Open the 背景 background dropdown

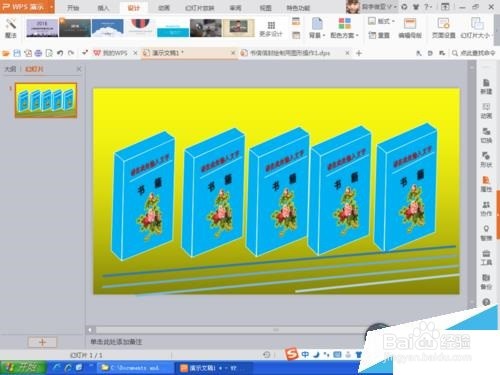(317, 28)
